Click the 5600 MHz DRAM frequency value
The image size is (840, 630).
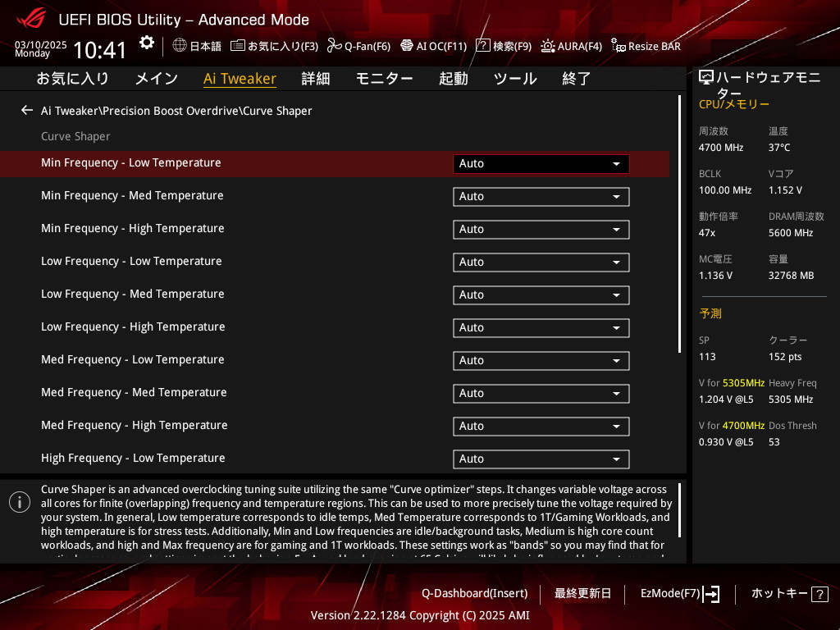(x=791, y=232)
